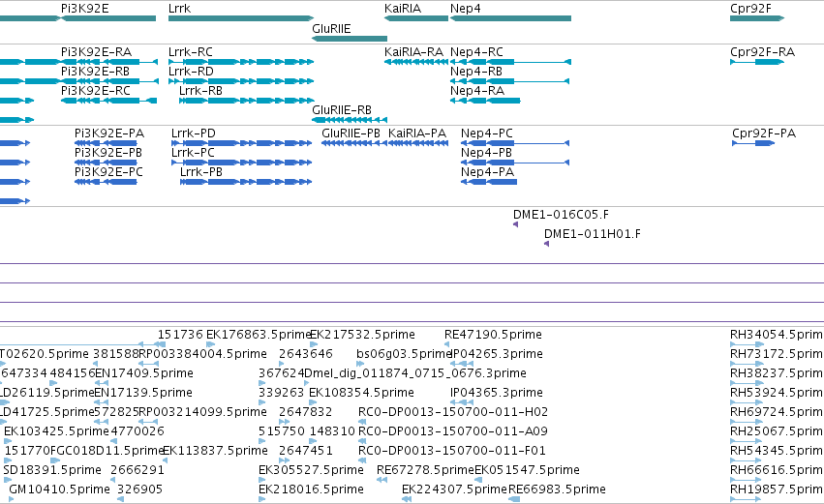Open the KaiRIA gene label
Image resolution: width=824 pixels, height=504 pixels.
pos(403,9)
